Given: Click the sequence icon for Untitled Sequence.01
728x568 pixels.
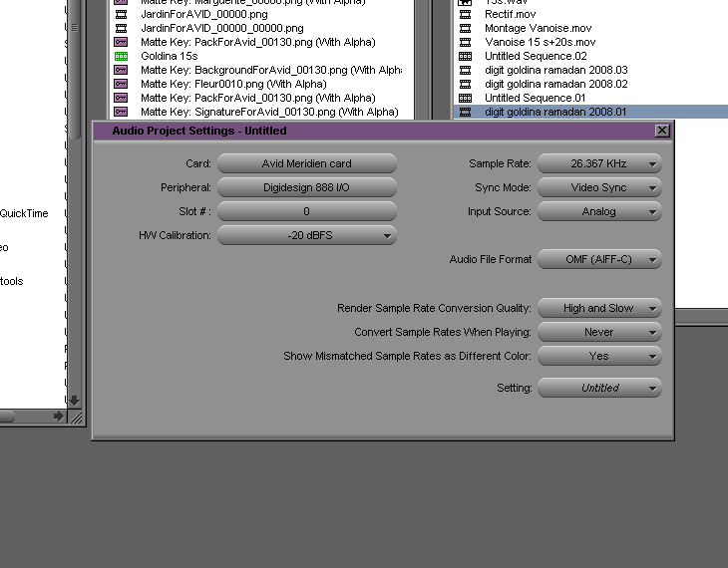Looking at the screenshot, I should point(465,98).
